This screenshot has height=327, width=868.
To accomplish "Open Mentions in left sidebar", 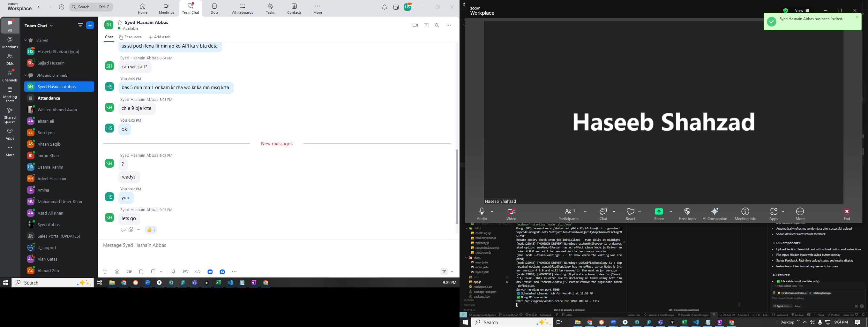I will coord(10,43).
